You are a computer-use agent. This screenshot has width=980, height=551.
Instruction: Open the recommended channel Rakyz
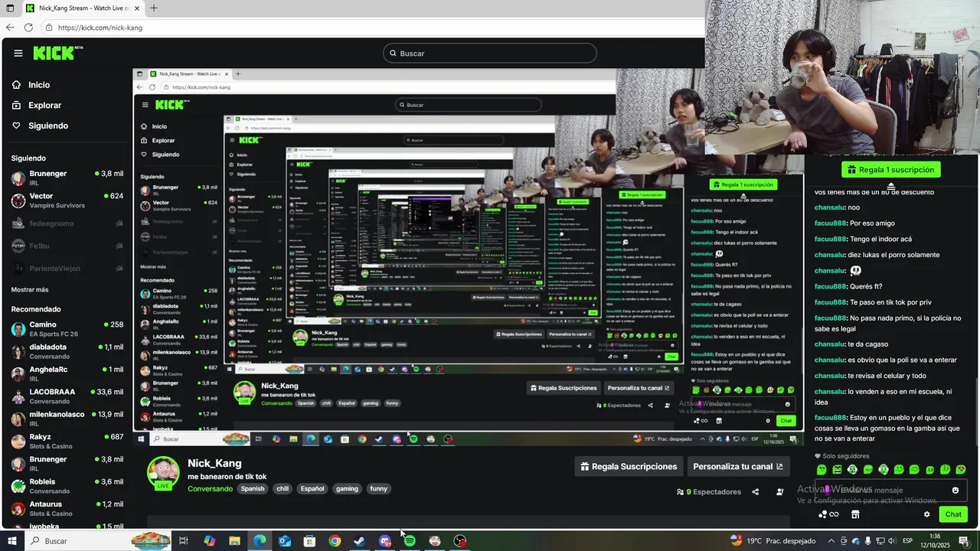pyautogui.click(x=67, y=442)
